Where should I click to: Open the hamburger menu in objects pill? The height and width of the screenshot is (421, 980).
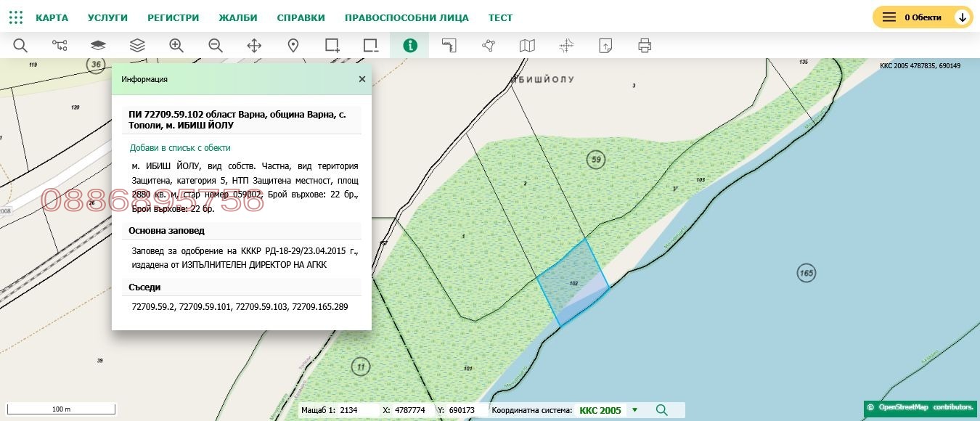pos(889,17)
